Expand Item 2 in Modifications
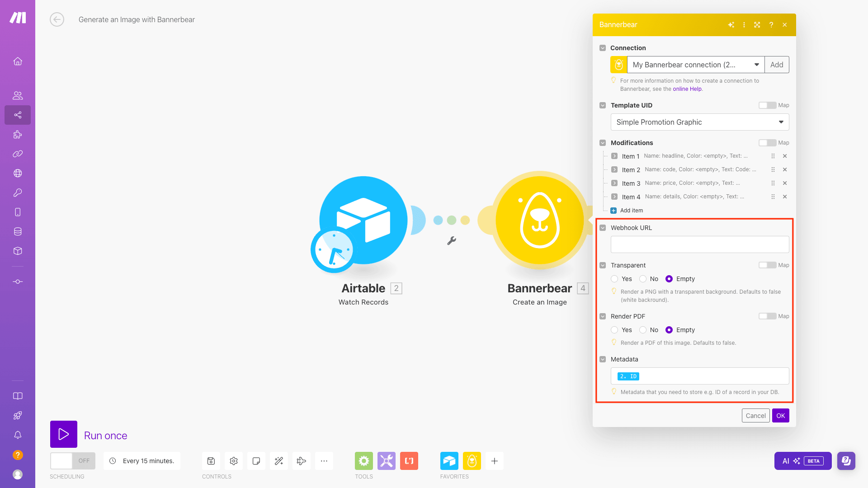868x488 pixels. pyautogui.click(x=614, y=169)
